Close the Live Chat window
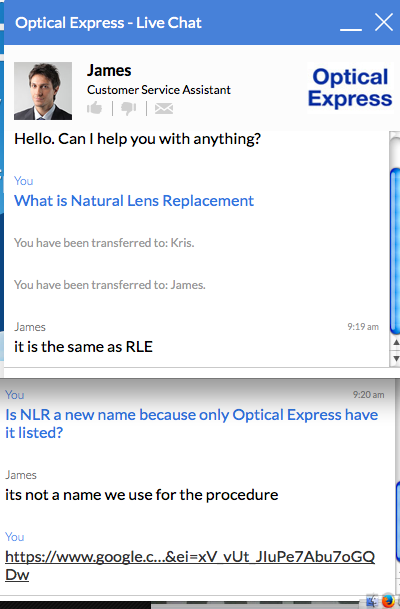The image size is (400, 609). click(384, 22)
